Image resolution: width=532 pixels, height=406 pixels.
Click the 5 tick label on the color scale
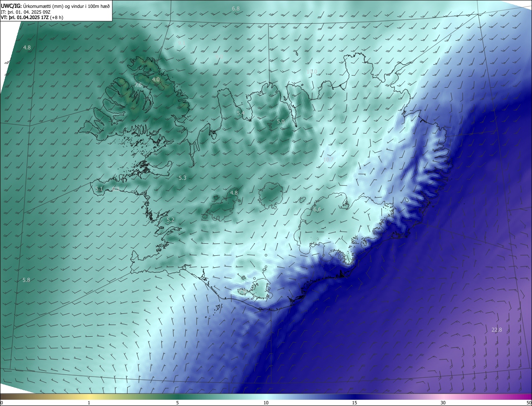point(177,403)
